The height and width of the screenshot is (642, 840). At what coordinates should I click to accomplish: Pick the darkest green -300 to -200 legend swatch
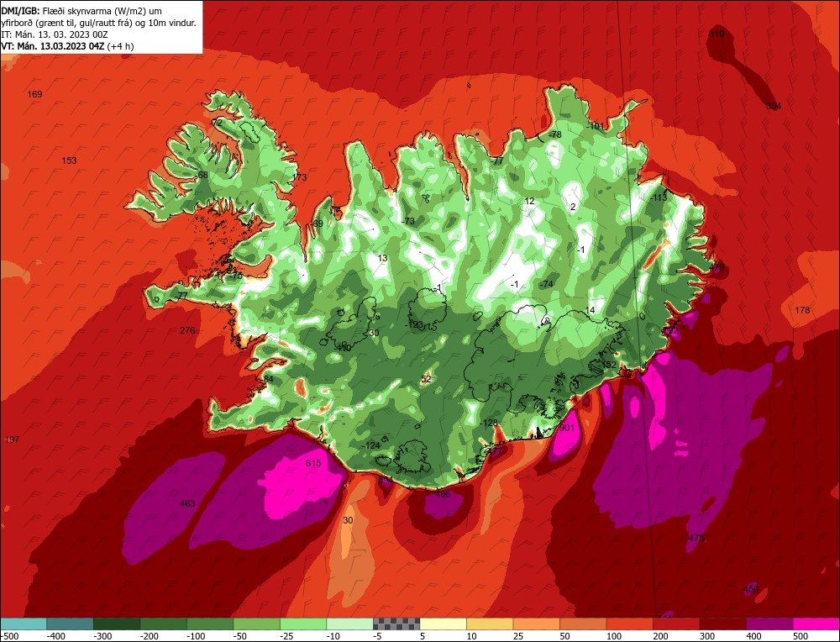[117, 624]
